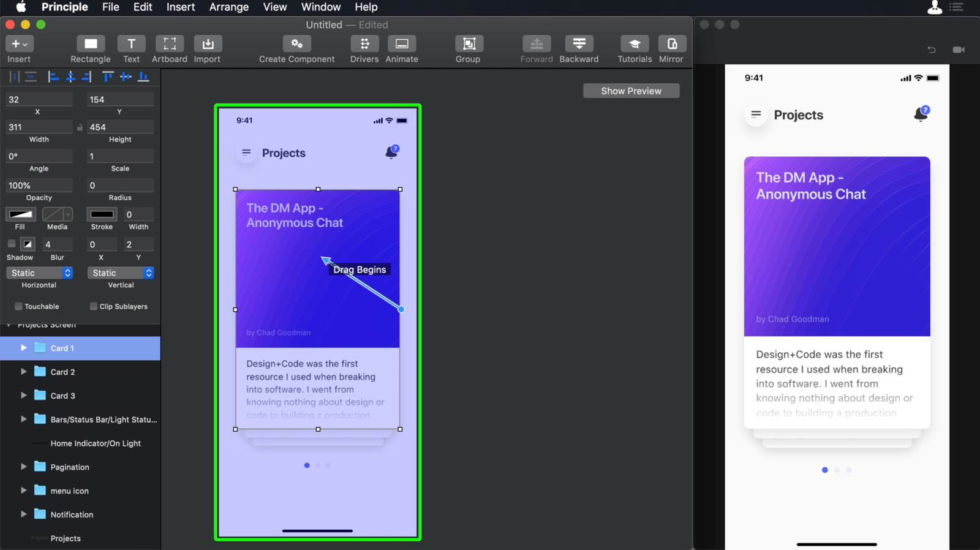Open the Insert menu
Image resolution: width=980 pixels, height=550 pixels.
pos(181,7)
